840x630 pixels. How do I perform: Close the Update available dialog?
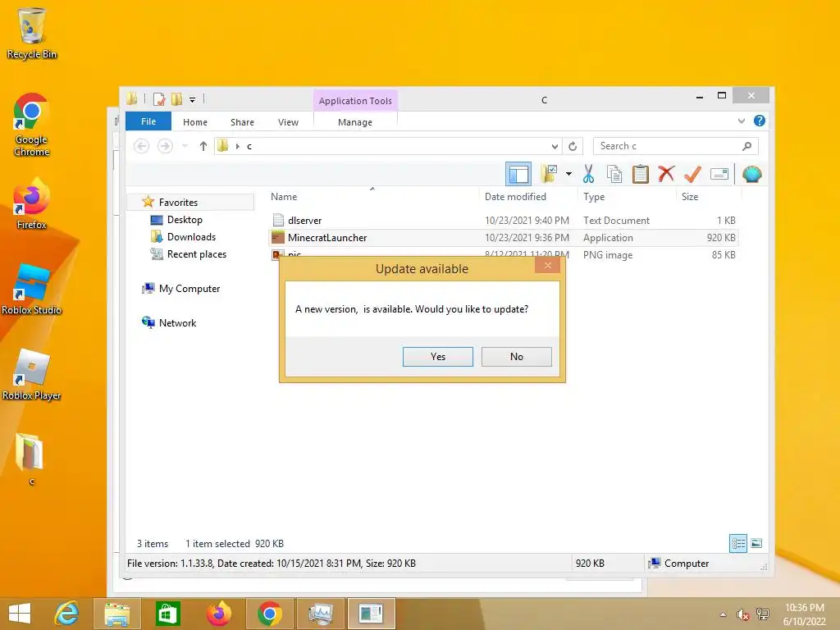pyautogui.click(x=547, y=266)
